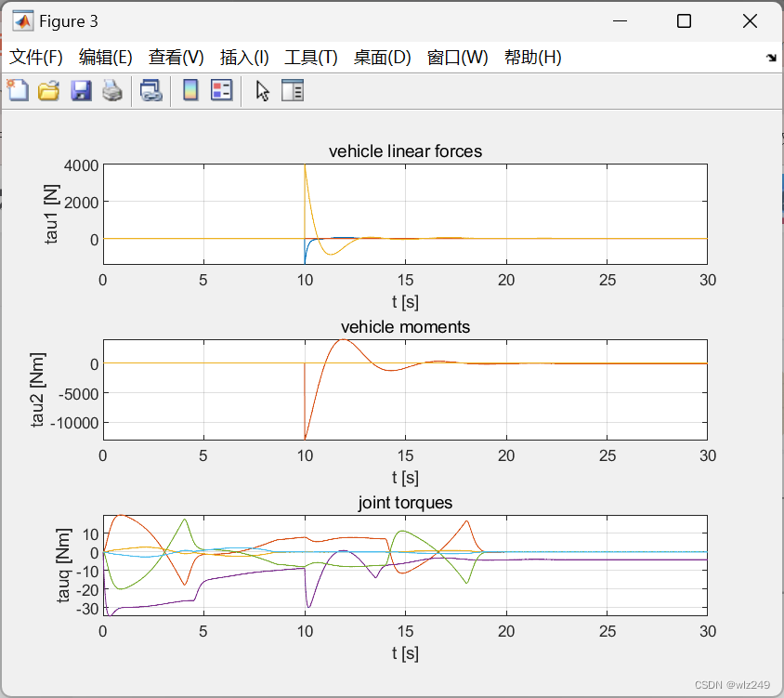Select the Edit Plot arrow tool
Viewport: 784px width, 698px height.
point(262,91)
